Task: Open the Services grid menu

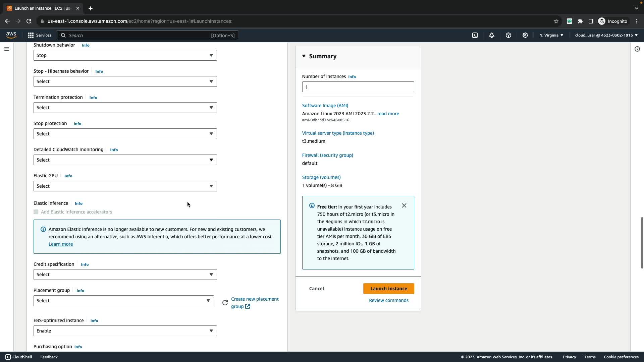Action: pyautogui.click(x=39, y=35)
